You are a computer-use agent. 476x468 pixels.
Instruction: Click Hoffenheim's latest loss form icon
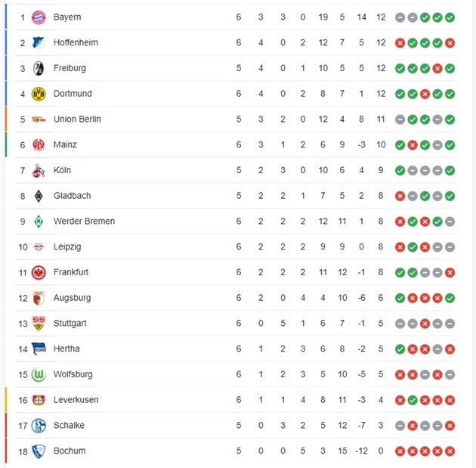pyautogui.click(x=450, y=43)
